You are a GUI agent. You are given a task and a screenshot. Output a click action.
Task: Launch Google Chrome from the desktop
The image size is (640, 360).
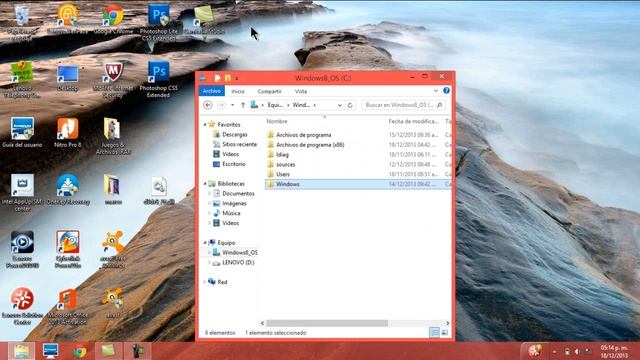click(113, 19)
